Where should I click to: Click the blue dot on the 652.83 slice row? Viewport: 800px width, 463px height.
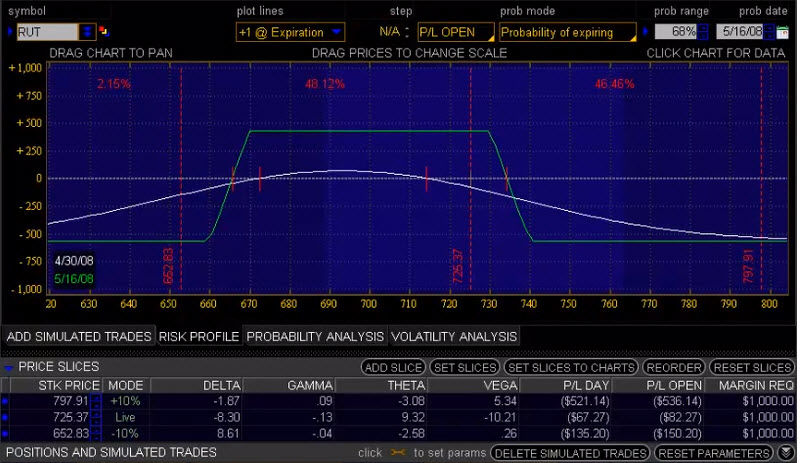click(5, 434)
